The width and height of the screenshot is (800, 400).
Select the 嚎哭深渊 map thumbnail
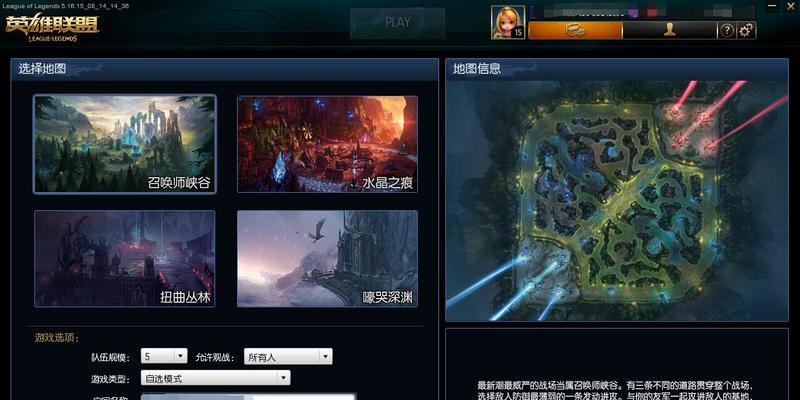328,259
